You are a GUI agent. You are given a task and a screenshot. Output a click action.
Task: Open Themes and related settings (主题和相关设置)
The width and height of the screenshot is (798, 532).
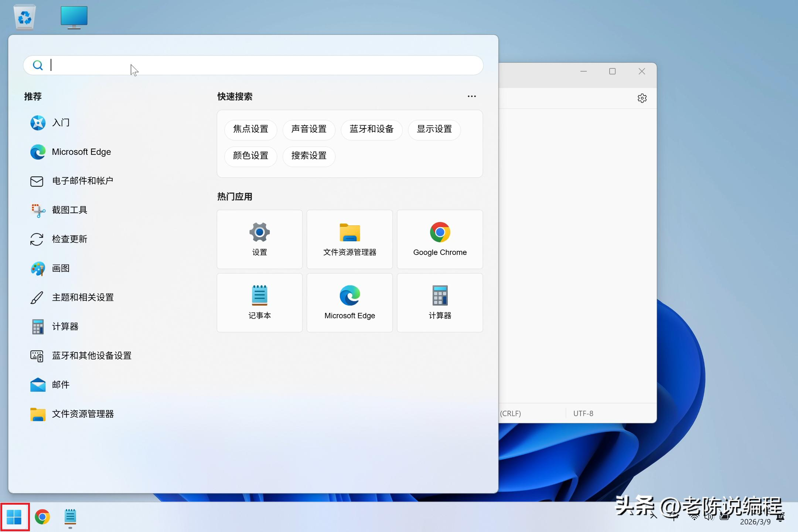tap(83, 297)
